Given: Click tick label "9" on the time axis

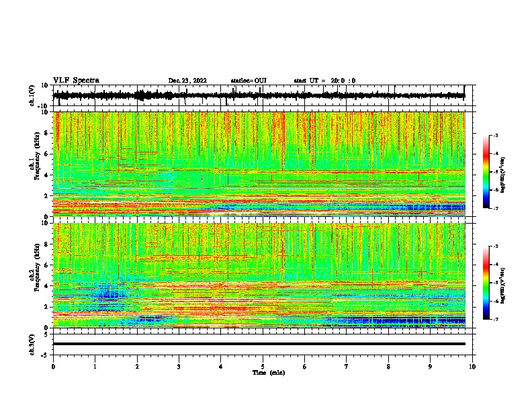Looking at the screenshot, I should (430, 367).
